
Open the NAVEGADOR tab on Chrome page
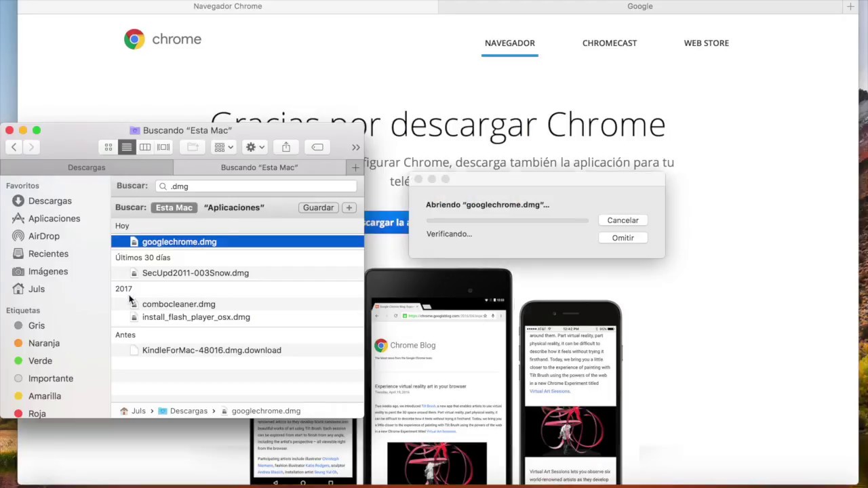click(510, 43)
